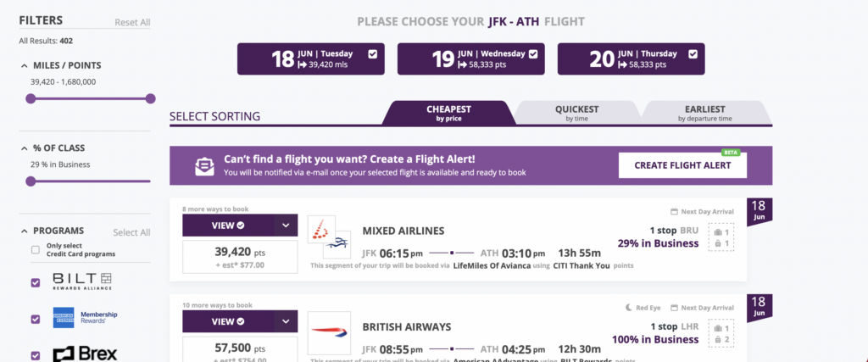
Task: Click the % OF CLASS slider handle
Action: (31, 181)
